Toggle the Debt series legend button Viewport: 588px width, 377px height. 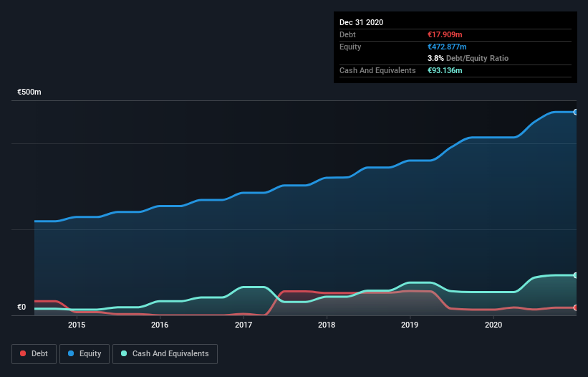tap(33, 353)
